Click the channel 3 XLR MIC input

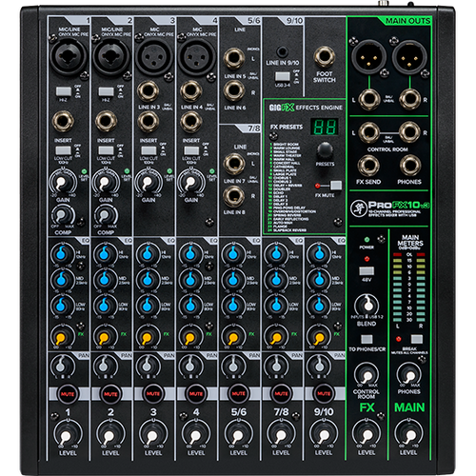[x=154, y=56]
